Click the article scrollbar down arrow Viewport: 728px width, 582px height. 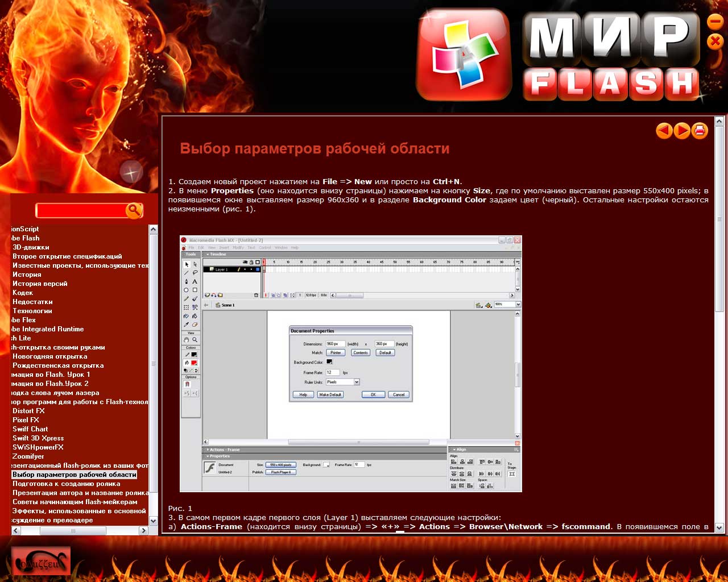(x=719, y=527)
